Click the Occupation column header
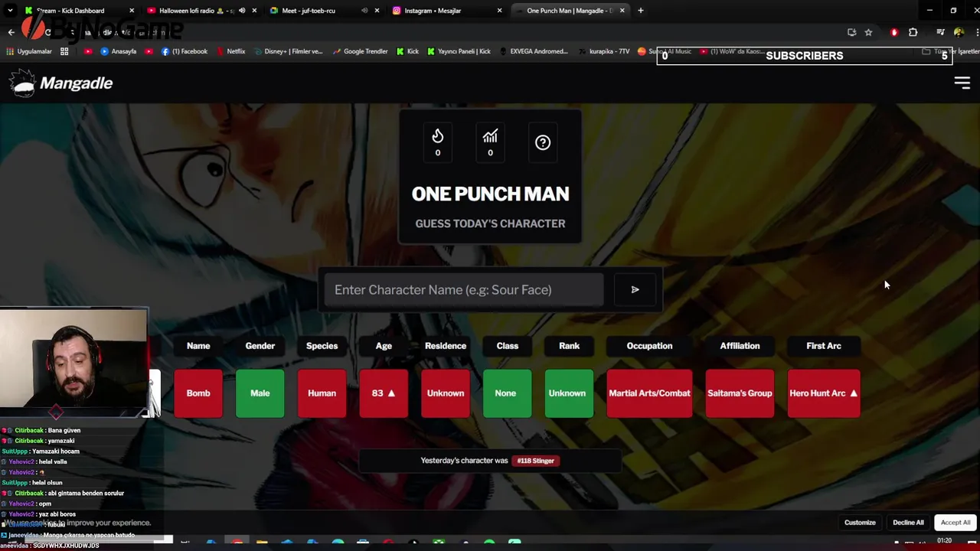 [x=649, y=346]
